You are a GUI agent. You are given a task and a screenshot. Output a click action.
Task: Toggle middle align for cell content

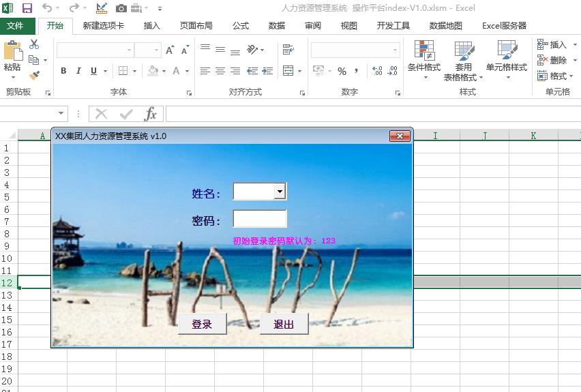220,49
